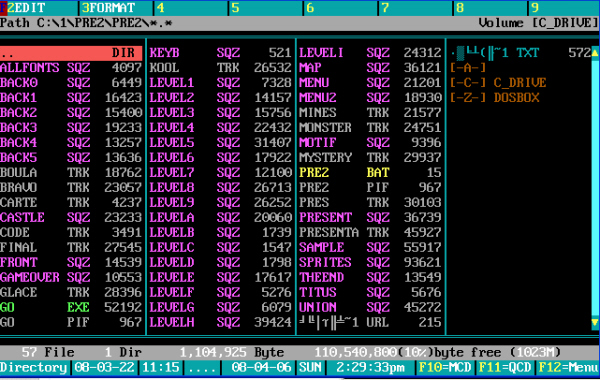Select the KOOL TRK file

[x=221, y=68]
